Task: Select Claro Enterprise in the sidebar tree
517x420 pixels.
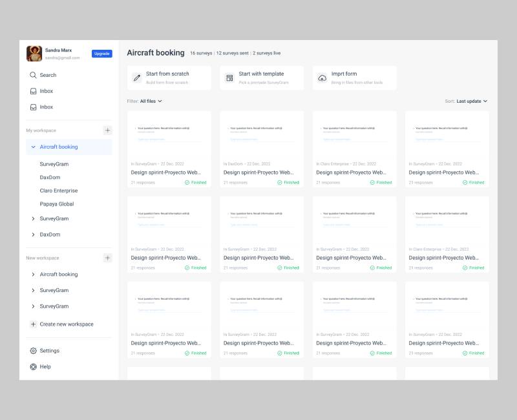Action: pyautogui.click(x=59, y=191)
